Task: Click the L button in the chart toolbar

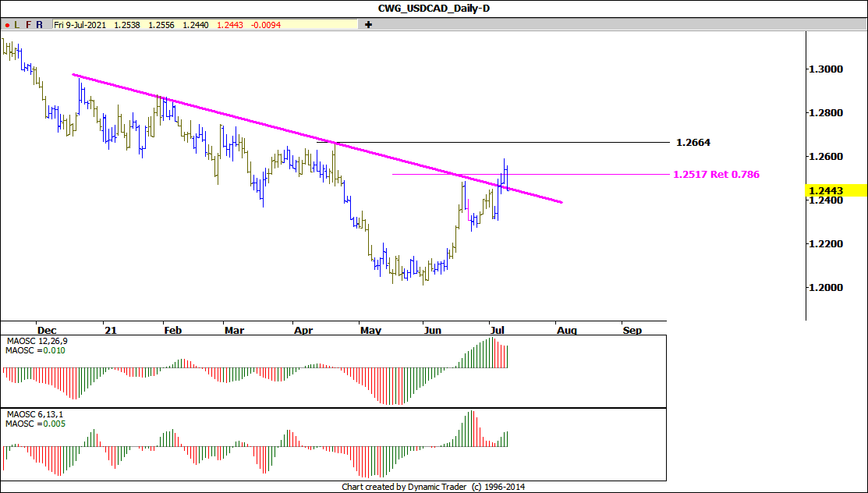Action: 16,25
